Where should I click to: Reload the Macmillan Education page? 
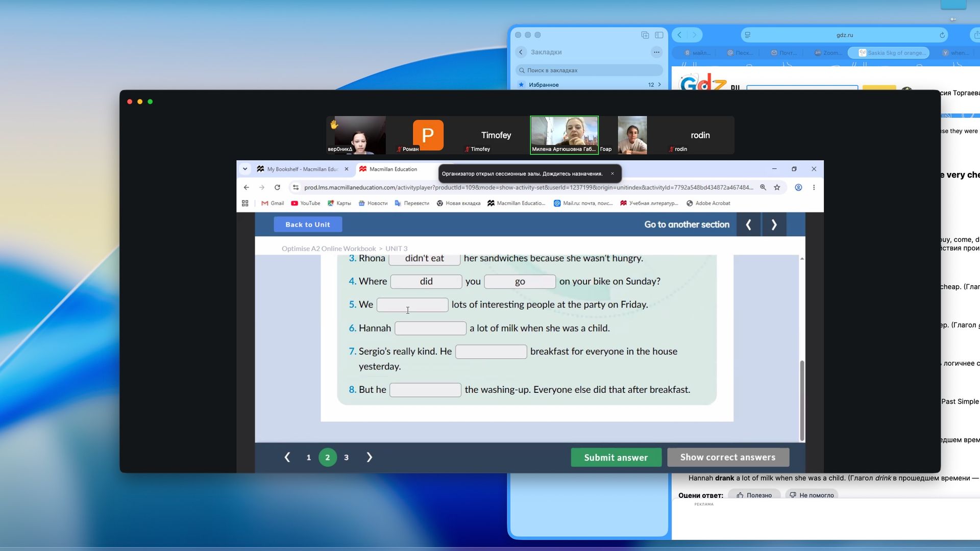277,187
